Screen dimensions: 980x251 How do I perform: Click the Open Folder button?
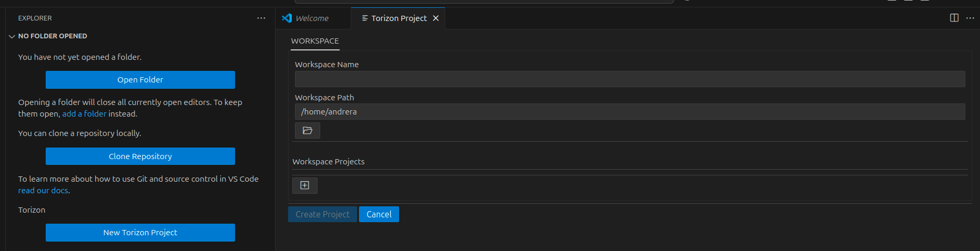click(x=140, y=80)
